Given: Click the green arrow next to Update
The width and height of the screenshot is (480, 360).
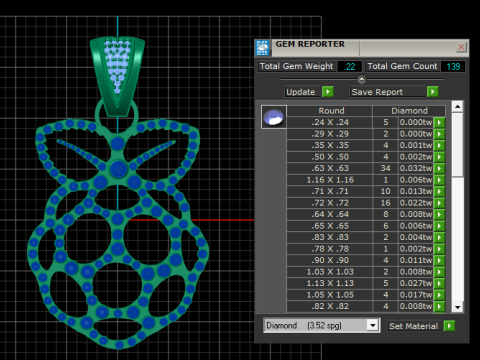Looking at the screenshot, I should (328, 92).
